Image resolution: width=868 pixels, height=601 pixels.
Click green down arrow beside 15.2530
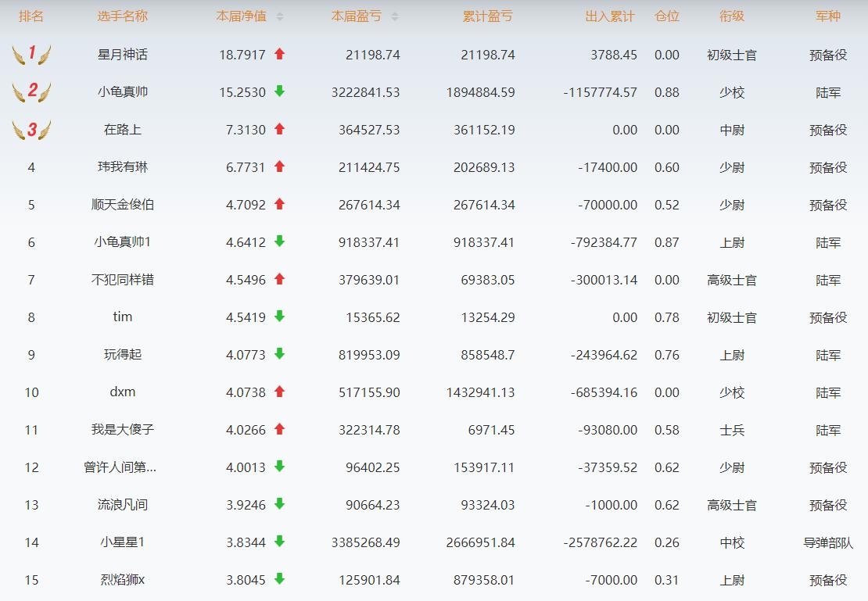coord(279,92)
